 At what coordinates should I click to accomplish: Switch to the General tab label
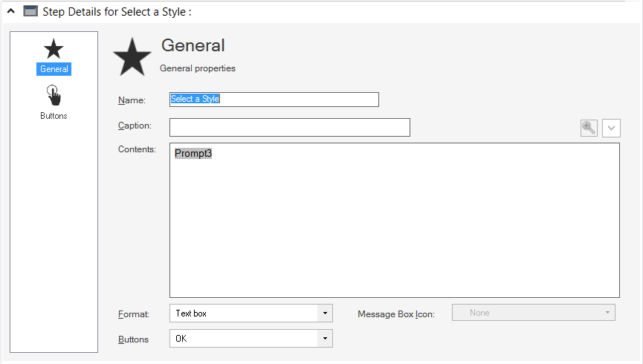pyautogui.click(x=54, y=69)
